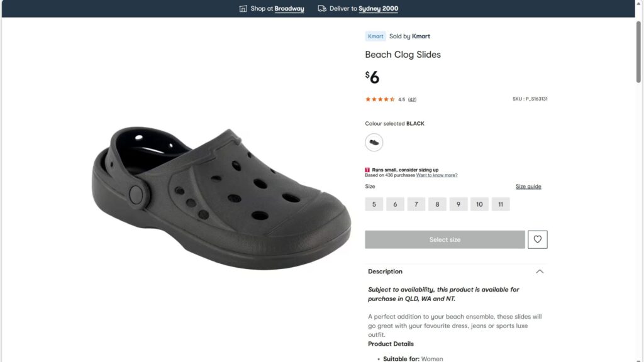Click the star rating icons
Image resolution: width=644 pixels, height=362 pixels.
click(x=380, y=99)
